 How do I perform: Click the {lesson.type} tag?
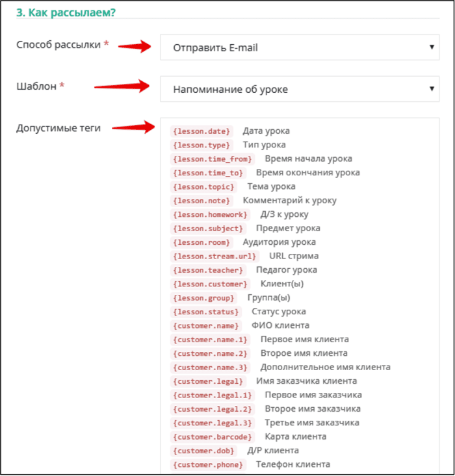[x=201, y=145]
